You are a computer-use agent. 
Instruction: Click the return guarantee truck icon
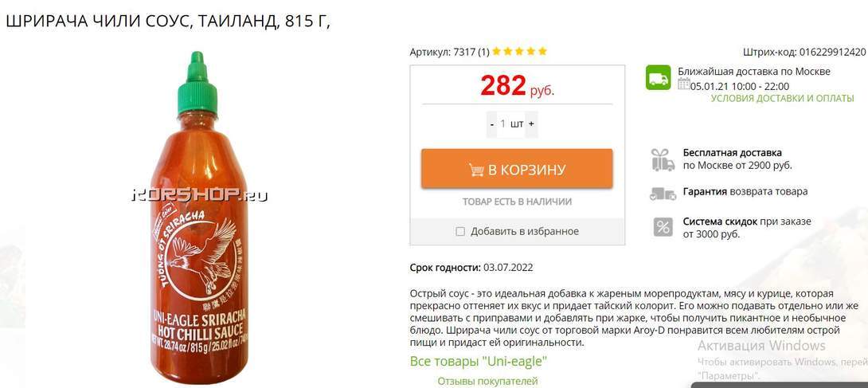663,193
